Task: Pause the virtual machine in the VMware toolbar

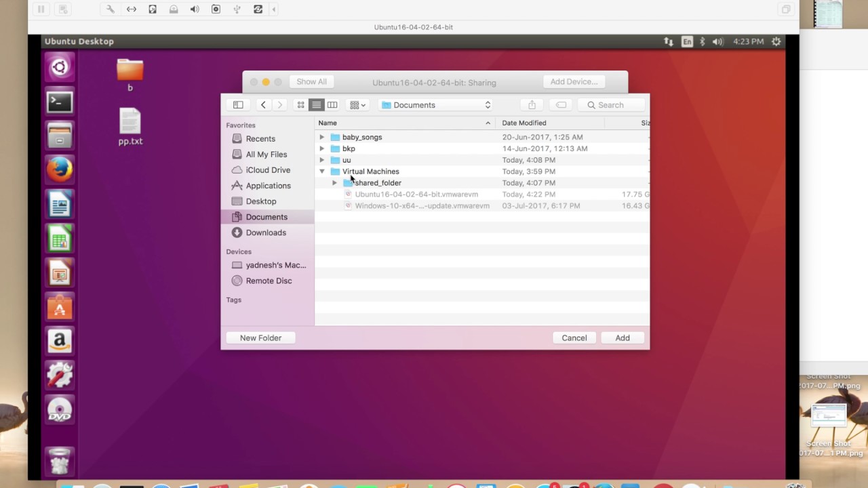Action: 41,9
